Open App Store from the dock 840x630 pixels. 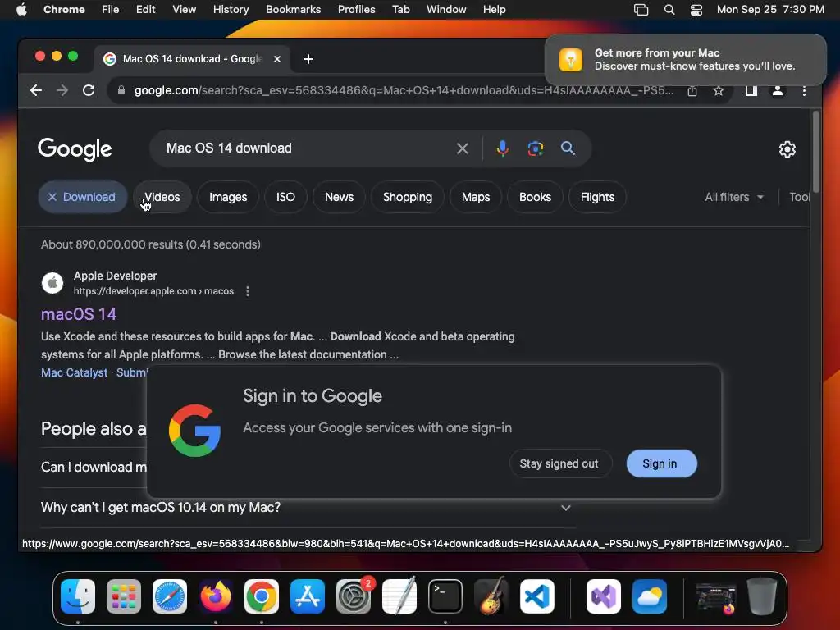308,596
